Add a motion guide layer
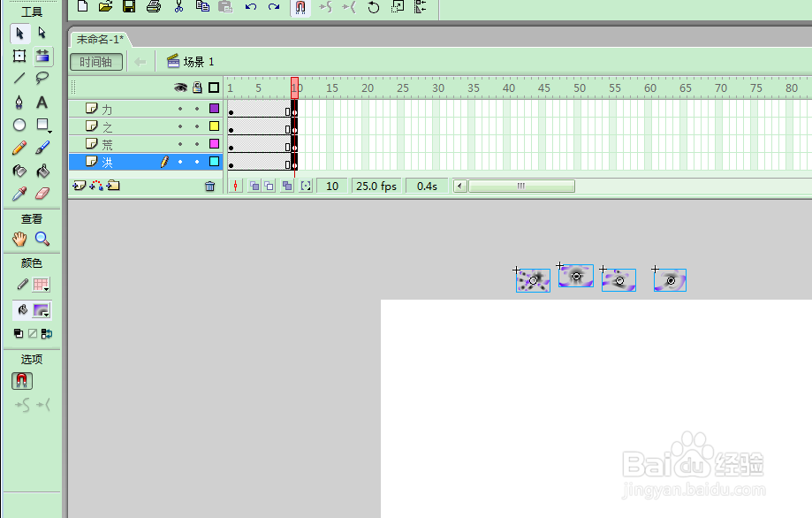 coord(96,186)
